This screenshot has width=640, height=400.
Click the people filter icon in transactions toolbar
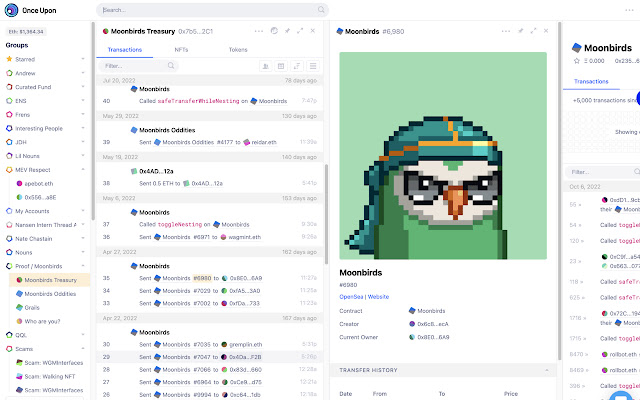[266, 66]
